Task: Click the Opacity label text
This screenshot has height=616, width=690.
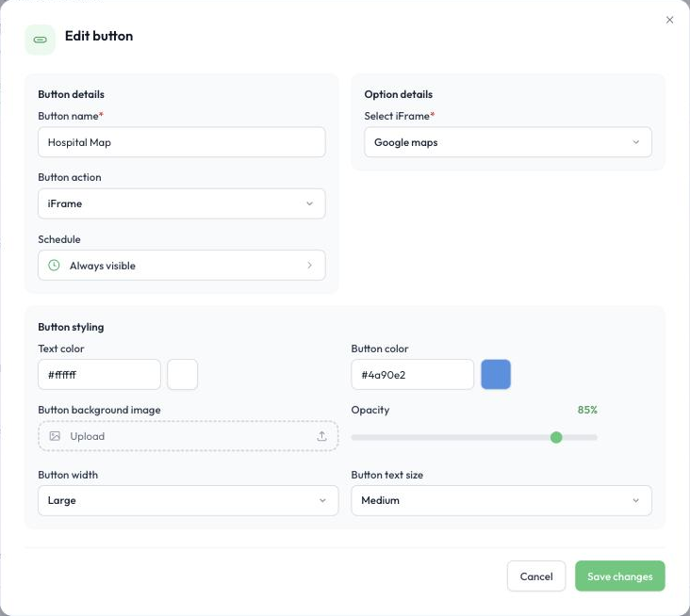Action: click(x=370, y=410)
